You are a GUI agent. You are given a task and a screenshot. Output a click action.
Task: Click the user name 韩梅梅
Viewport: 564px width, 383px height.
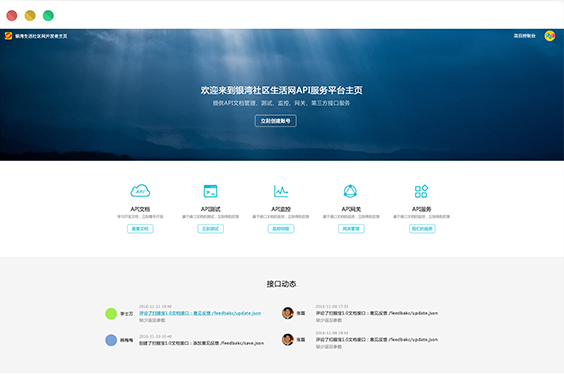126,340
